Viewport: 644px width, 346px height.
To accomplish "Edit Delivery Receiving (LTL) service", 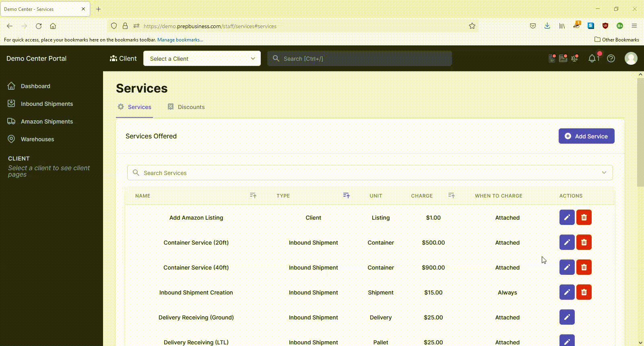I will coord(567,340).
